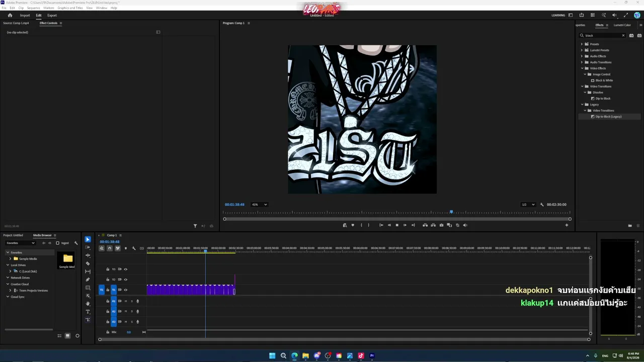Open the Sequence menu
644x362 pixels.
point(33,8)
